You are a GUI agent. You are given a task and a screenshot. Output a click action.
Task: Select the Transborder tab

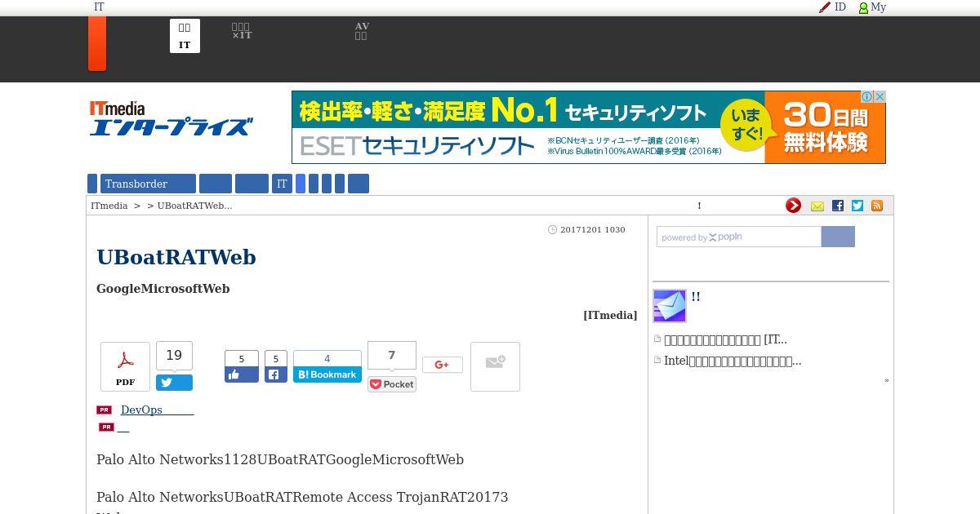pos(148,184)
